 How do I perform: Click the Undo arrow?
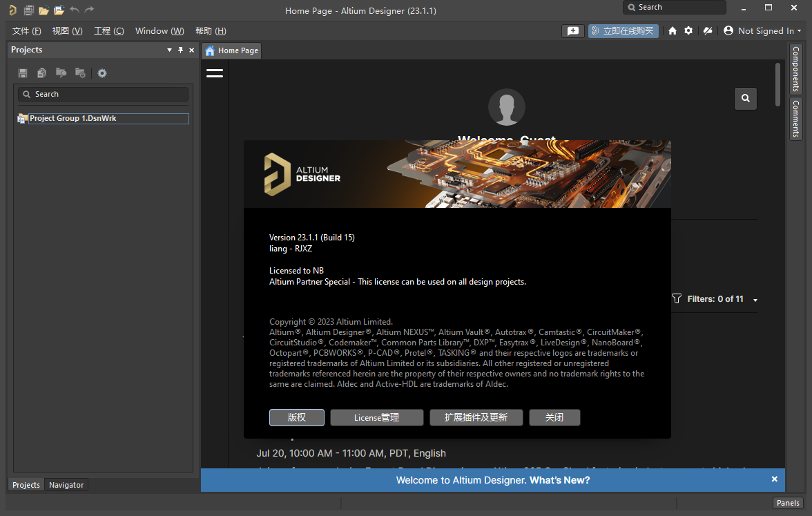75,10
